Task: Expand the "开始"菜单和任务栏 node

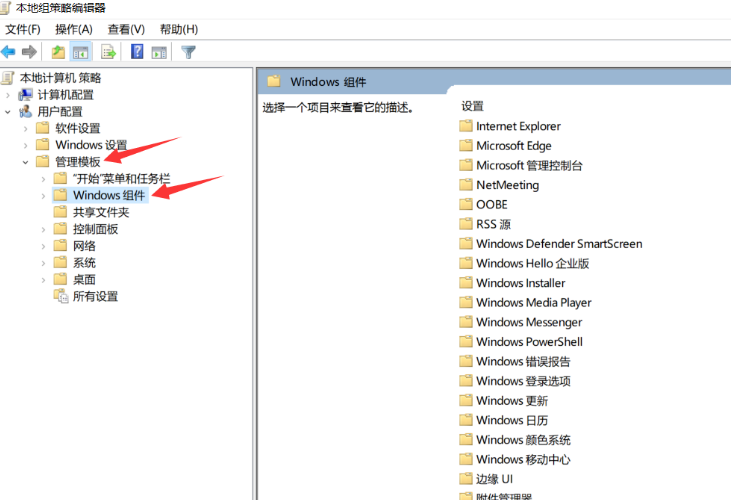Action: pos(43,179)
